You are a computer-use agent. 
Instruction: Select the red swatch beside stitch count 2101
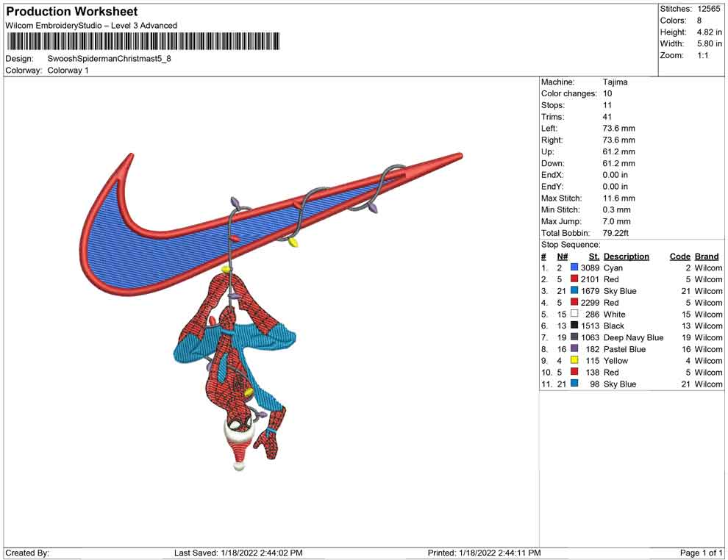(x=574, y=279)
